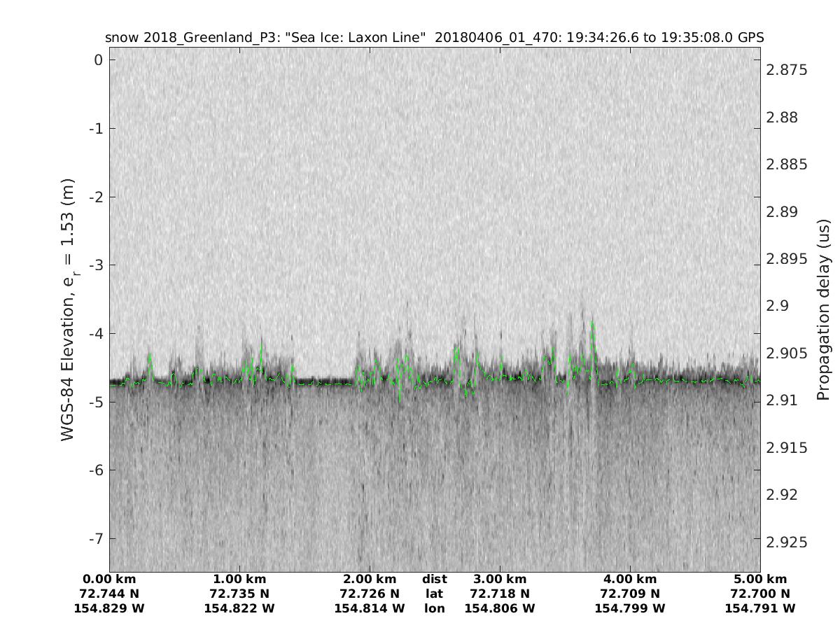The height and width of the screenshot is (630, 840).
Task: Click the "72.744 N" latitude label
Action: point(109,594)
